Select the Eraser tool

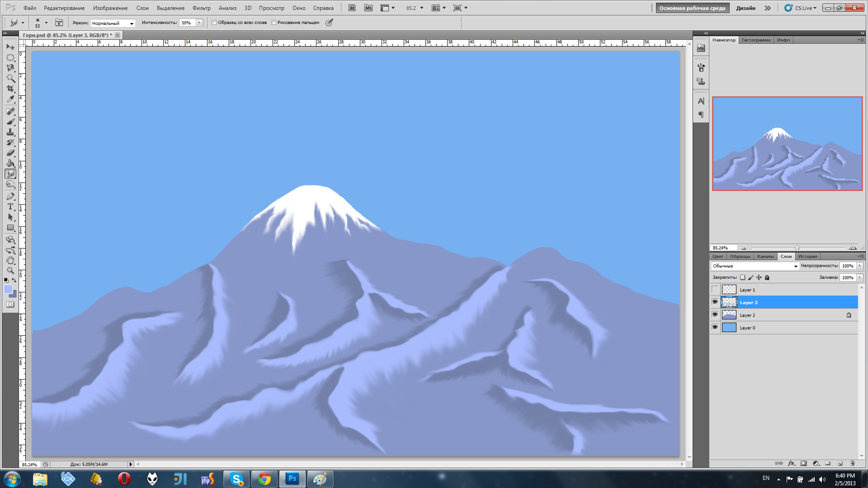[10, 153]
